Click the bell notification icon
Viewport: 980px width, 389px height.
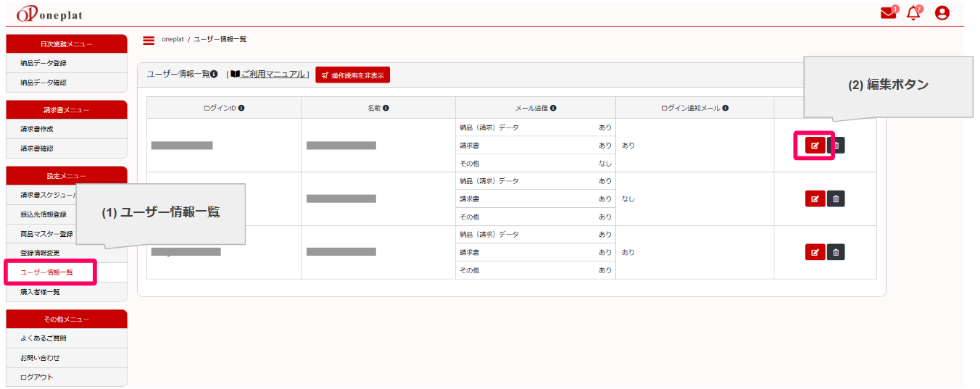(x=913, y=13)
